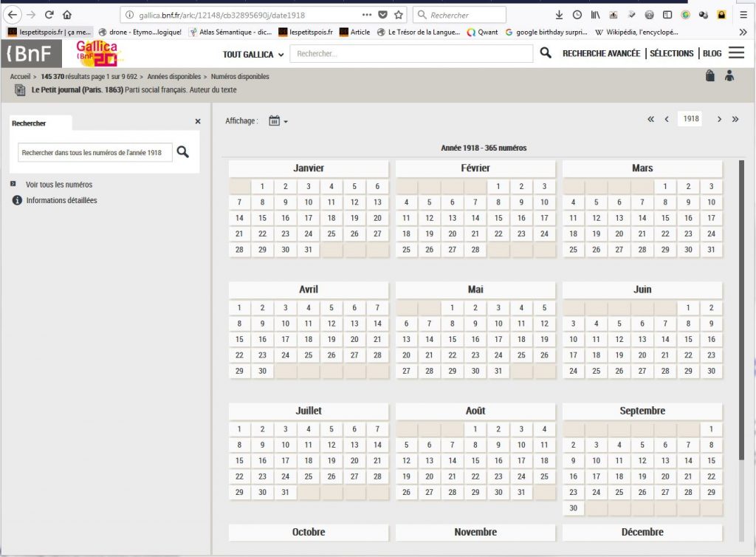
Task: Go to the next year arrow
Action: (x=719, y=119)
